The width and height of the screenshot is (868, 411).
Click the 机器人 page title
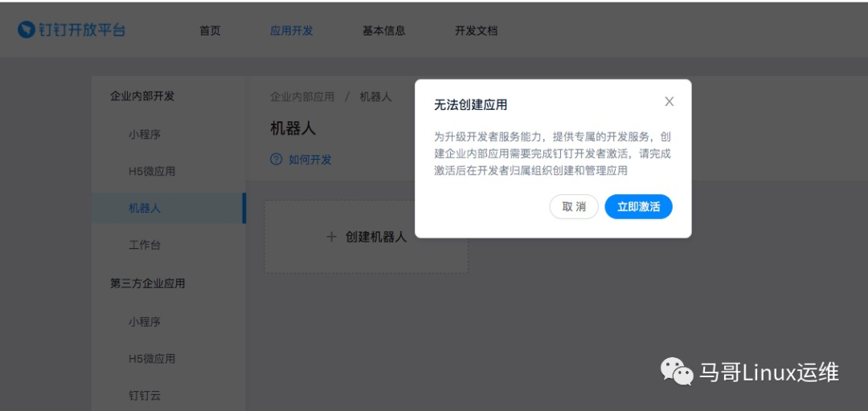[x=293, y=128]
